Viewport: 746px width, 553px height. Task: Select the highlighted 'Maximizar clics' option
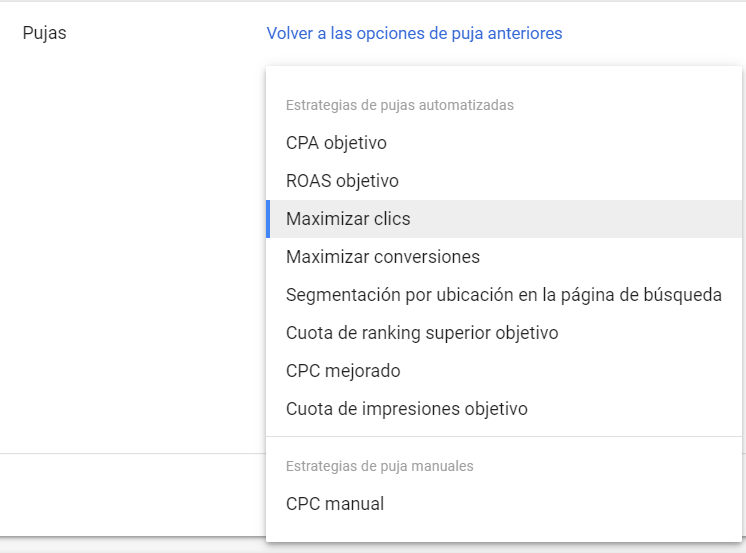coord(348,219)
